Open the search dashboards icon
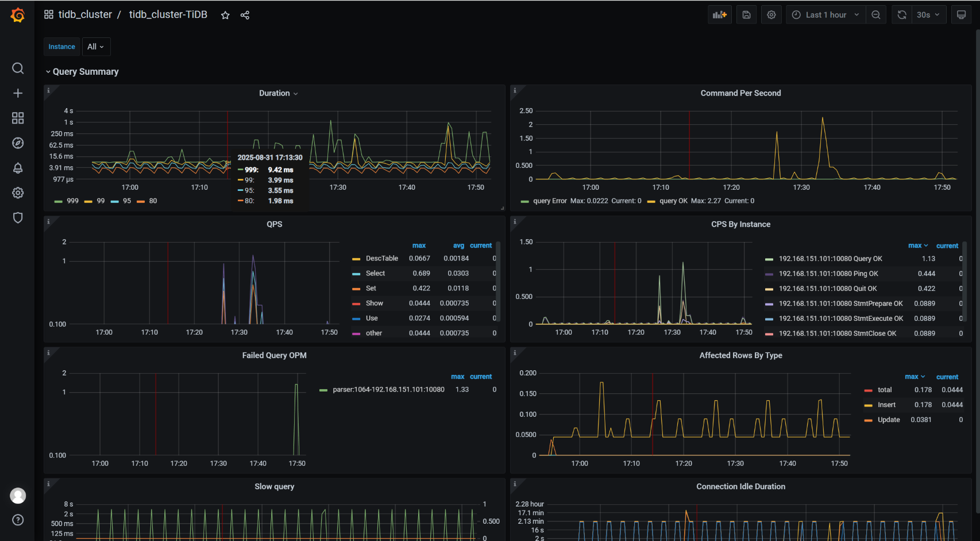 point(18,68)
